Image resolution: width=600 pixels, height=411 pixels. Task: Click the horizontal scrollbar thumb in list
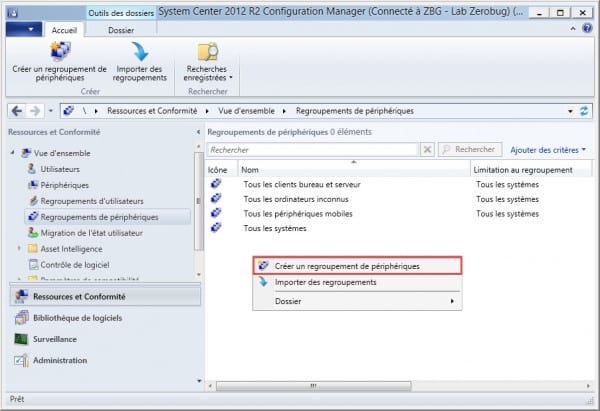pyautogui.click(x=313, y=386)
